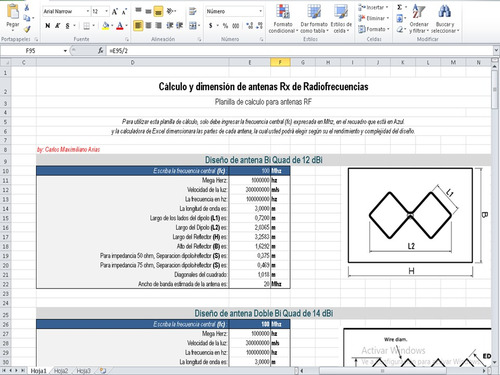Click the Increase Decimal icon
The height and width of the screenshot is (375, 500).
click(x=249, y=25)
